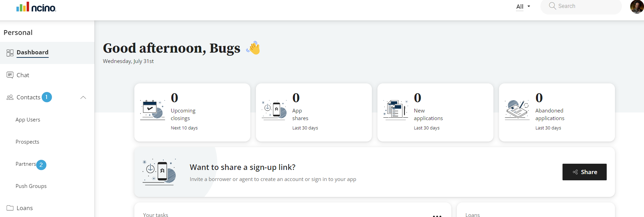Open the Your tasks three-dot menu
The height and width of the screenshot is (217, 644).
[x=437, y=215]
